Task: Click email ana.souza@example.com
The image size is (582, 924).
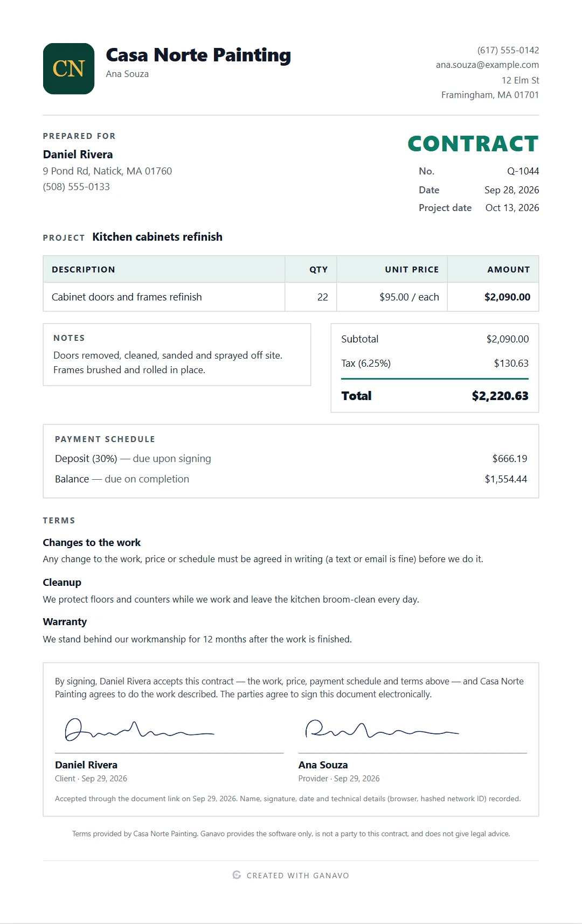Action: [x=487, y=65]
